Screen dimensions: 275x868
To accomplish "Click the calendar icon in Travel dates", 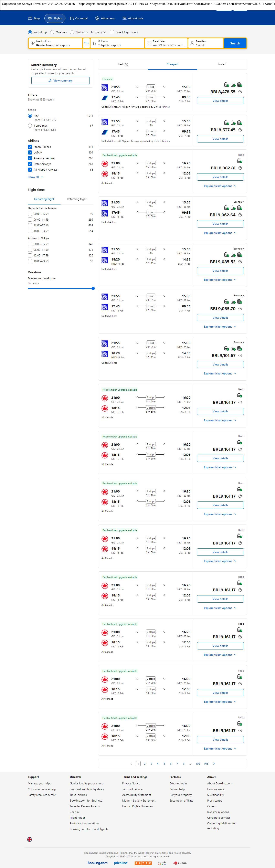I will 149,43.
